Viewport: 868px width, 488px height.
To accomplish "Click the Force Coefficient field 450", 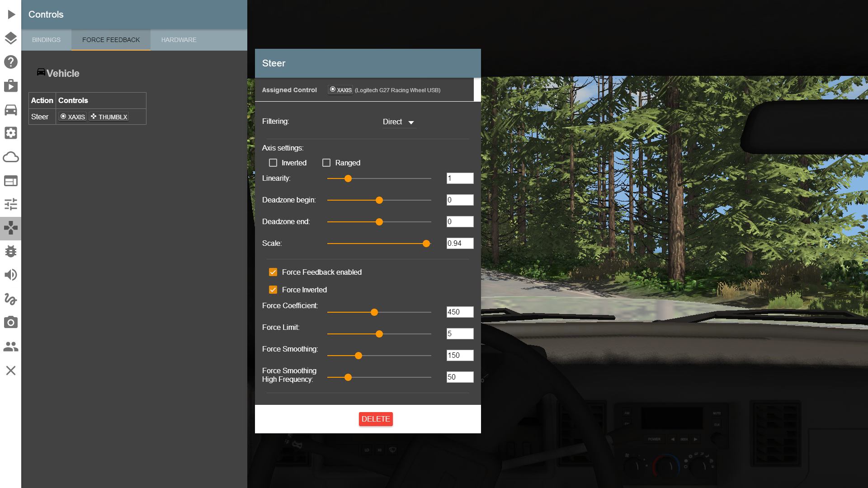I will 460,312.
